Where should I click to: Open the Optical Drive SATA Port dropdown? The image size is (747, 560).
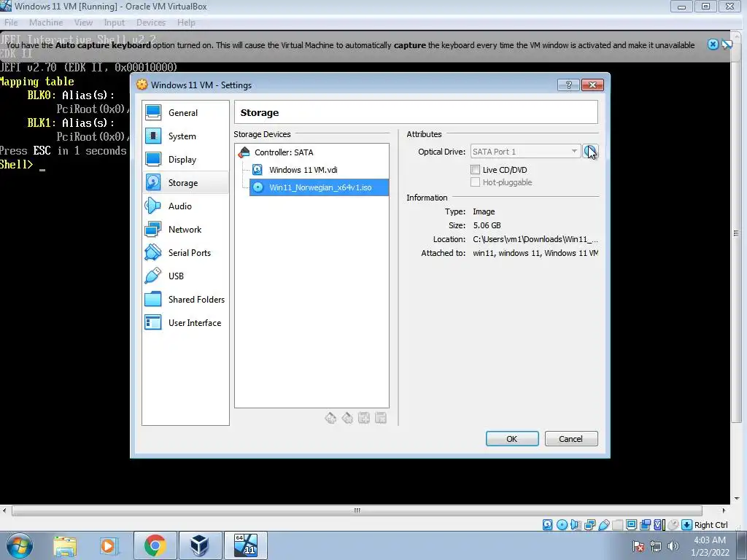tap(525, 152)
